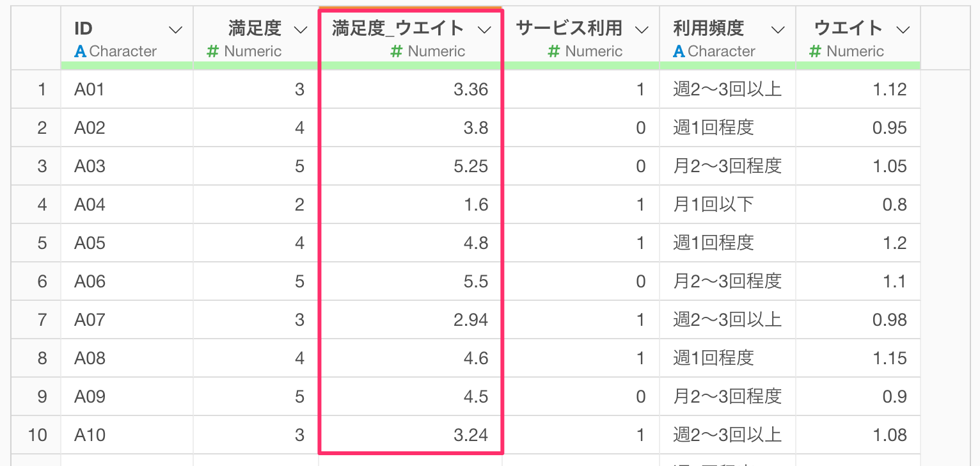Click the ウエイト cell showing 1.15
Image resolution: width=980 pixels, height=466 pixels.
click(858, 358)
